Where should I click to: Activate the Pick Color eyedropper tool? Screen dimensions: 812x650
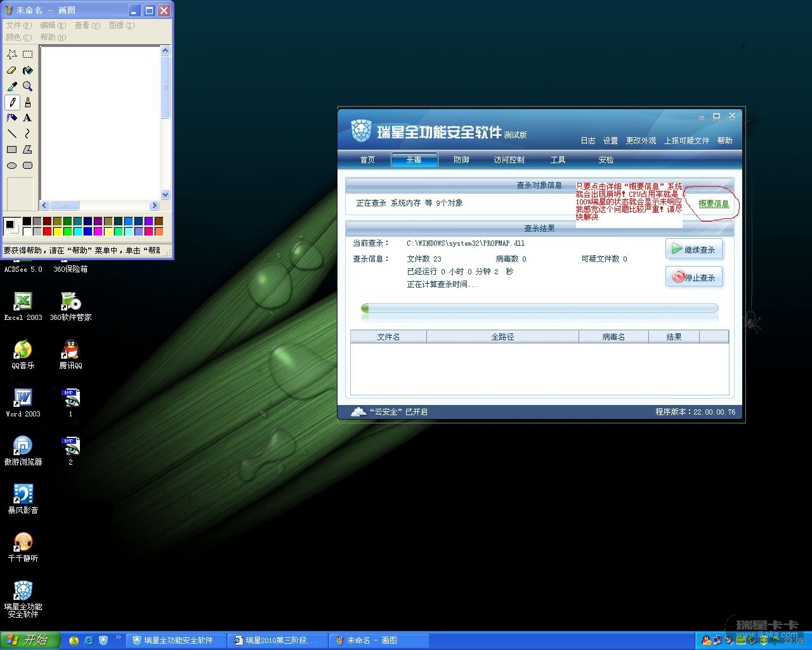[x=12, y=86]
